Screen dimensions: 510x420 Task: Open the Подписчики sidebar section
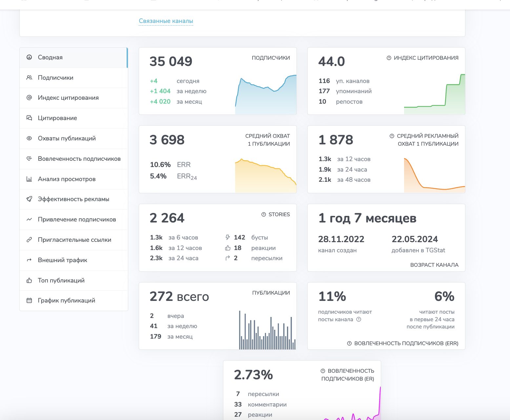point(73,78)
